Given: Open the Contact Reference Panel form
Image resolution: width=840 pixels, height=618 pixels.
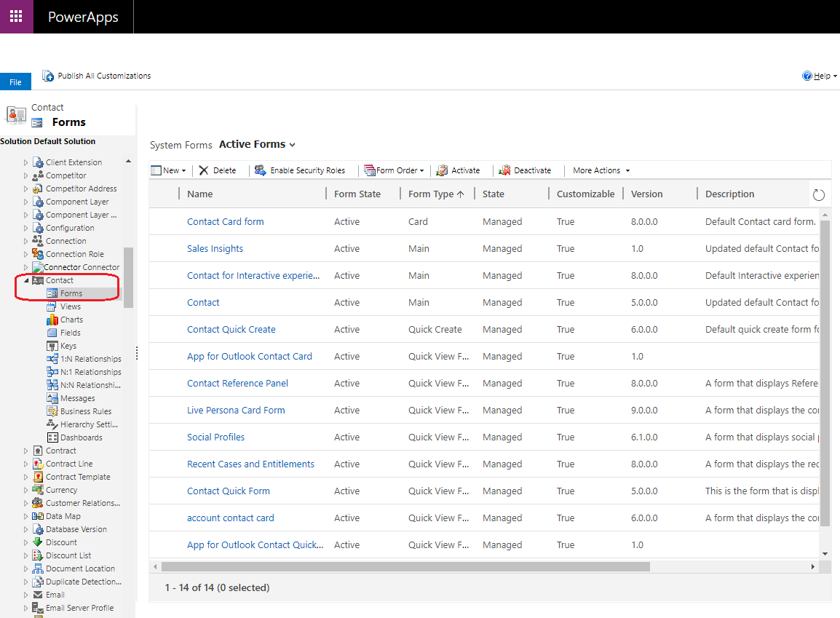Looking at the screenshot, I should click(x=237, y=383).
